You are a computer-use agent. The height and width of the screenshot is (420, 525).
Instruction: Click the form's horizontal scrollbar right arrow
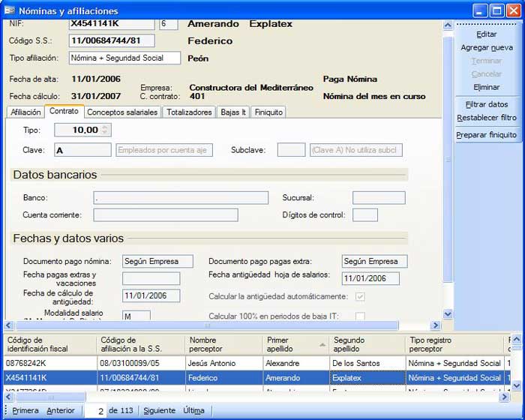(x=435, y=325)
